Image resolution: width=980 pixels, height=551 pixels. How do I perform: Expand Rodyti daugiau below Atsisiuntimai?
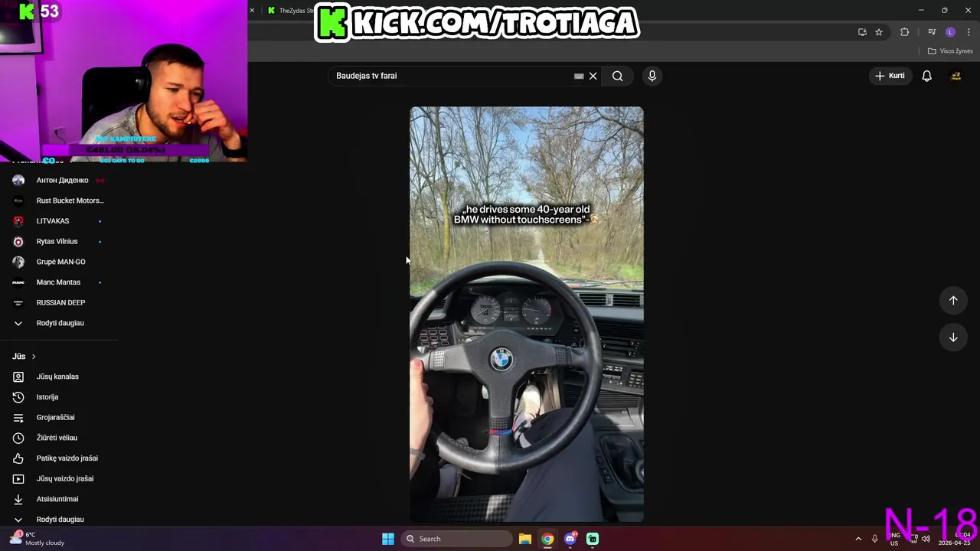coord(60,519)
